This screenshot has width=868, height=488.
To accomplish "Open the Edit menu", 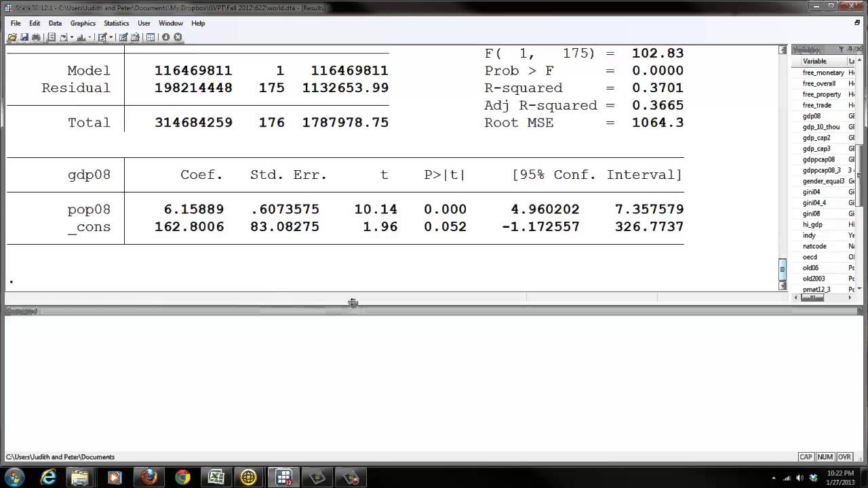I will coord(35,23).
